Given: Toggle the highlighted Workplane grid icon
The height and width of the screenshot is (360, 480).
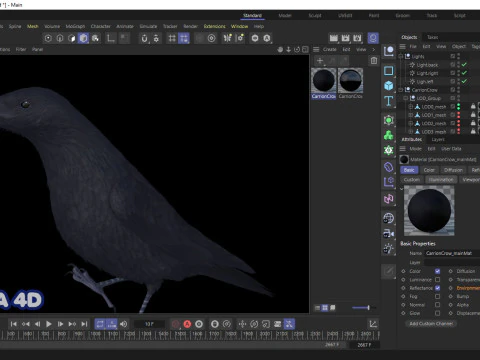Looking at the screenshot, I should click(x=184, y=38).
